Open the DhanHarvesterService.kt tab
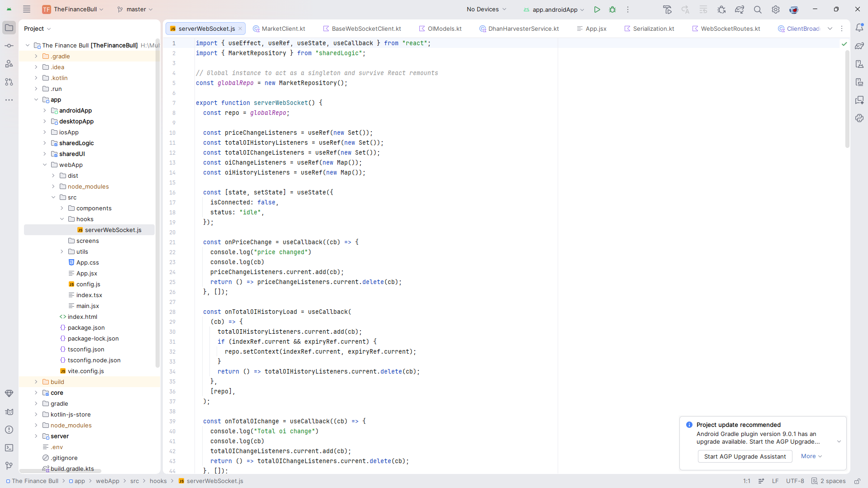This screenshot has height=488, width=868. pyautogui.click(x=519, y=28)
